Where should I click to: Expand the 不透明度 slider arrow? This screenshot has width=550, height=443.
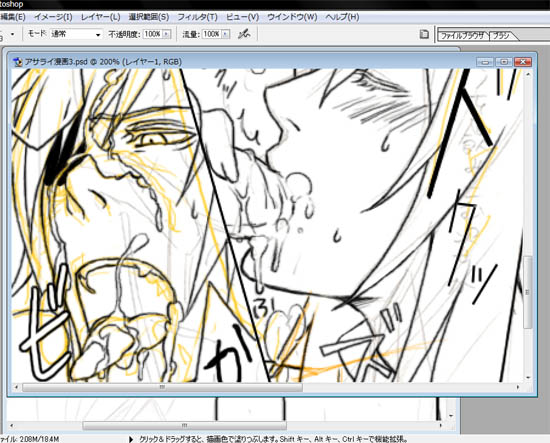(x=167, y=34)
